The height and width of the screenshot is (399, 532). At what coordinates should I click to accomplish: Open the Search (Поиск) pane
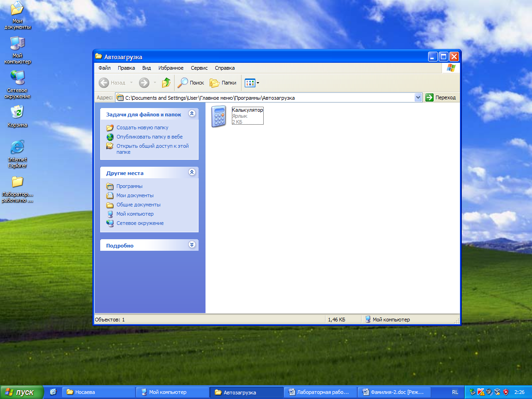191,83
